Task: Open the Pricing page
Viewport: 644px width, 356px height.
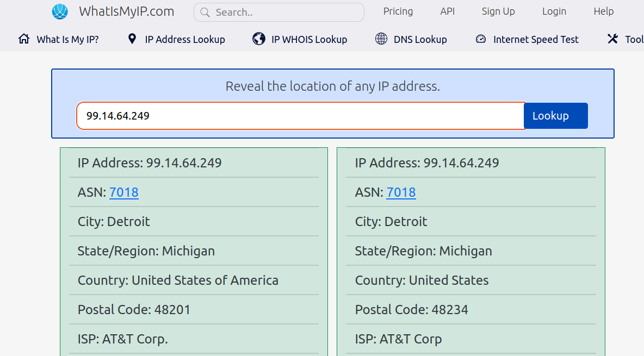Action: [398, 11]
